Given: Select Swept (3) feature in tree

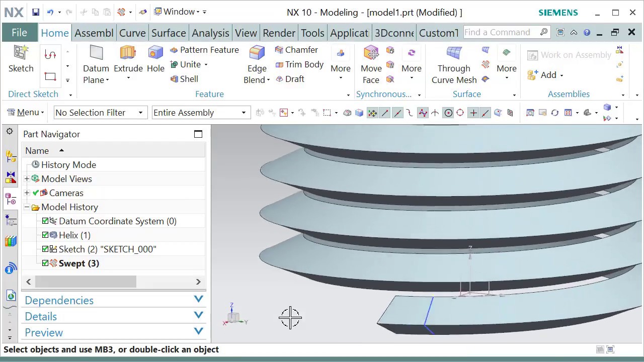Looking at the screenshot, I should tap(78, 263).
